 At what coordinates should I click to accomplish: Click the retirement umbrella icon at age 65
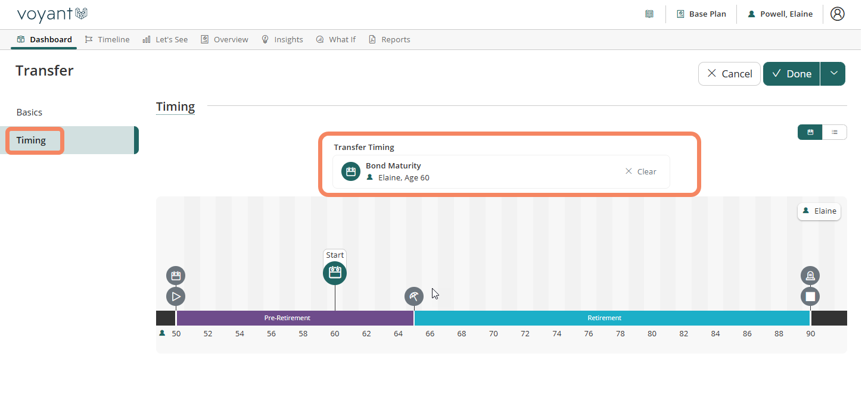click(x=414, y=296)
